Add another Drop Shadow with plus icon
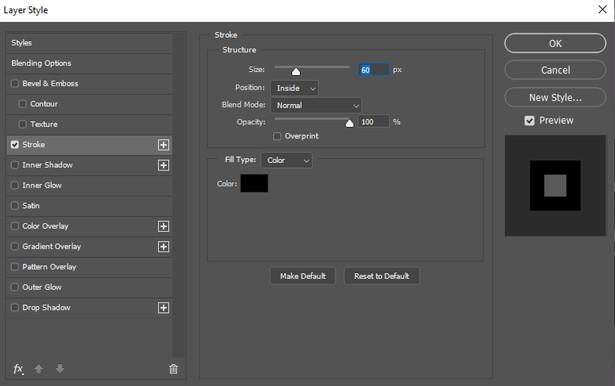 point(164,308)
